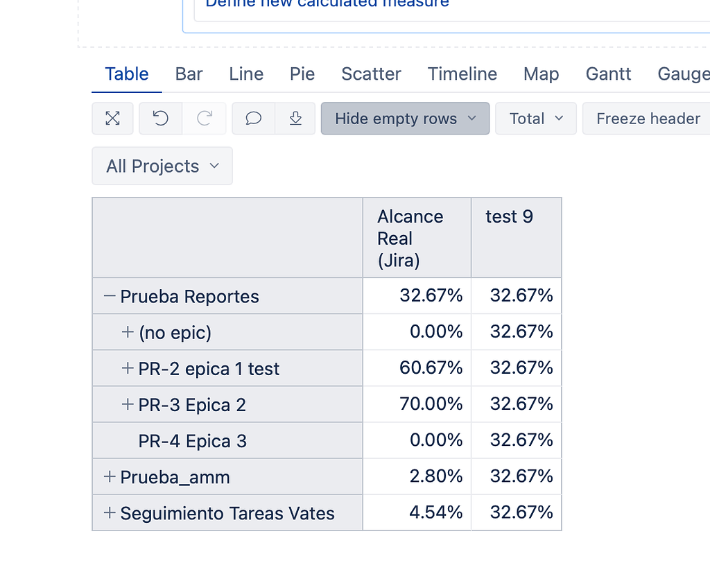710x588 pixels.
Task: Open the Hide empty rows dropdown
Action: pyautogui.click(x=405, y=119)
